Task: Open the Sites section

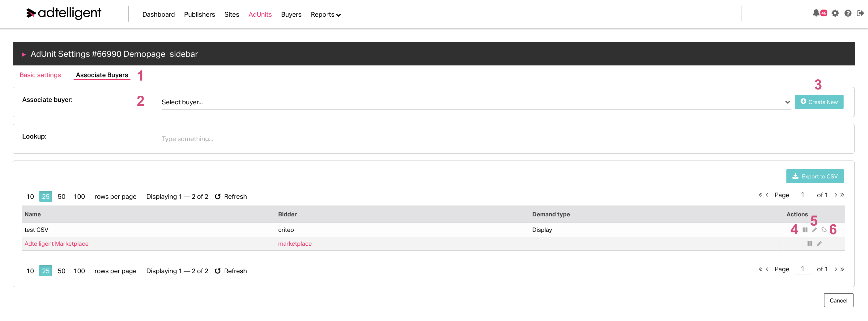Action: 232,15
